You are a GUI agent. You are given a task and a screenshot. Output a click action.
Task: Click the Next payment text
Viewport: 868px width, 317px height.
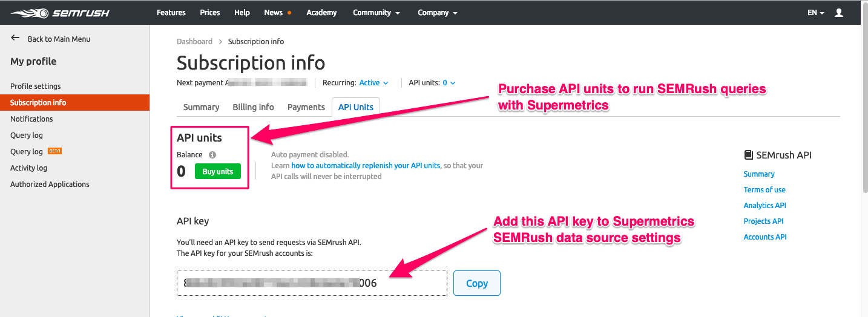coord(201,83)
